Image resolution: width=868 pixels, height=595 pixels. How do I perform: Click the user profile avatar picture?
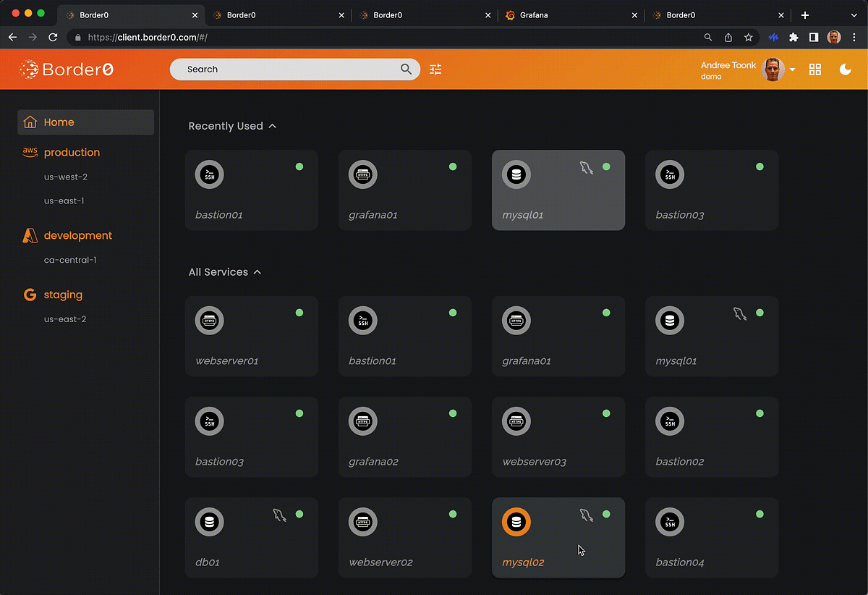[x=773, y=69]
